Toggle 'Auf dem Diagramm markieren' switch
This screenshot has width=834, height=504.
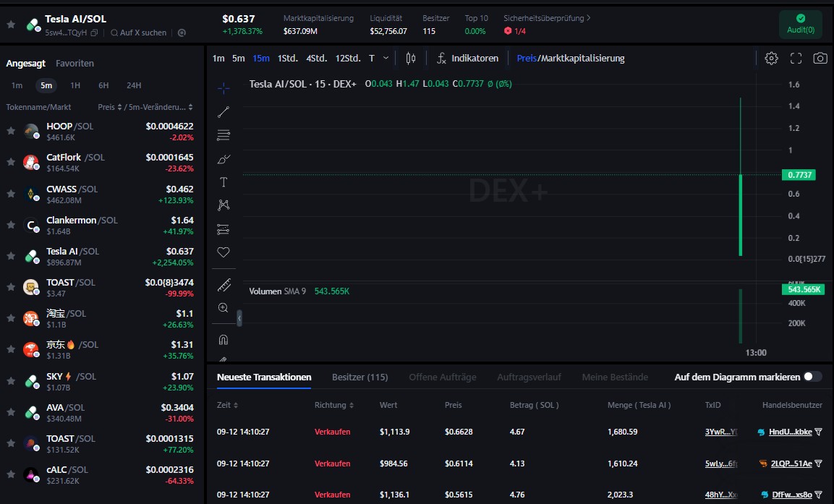812,377
